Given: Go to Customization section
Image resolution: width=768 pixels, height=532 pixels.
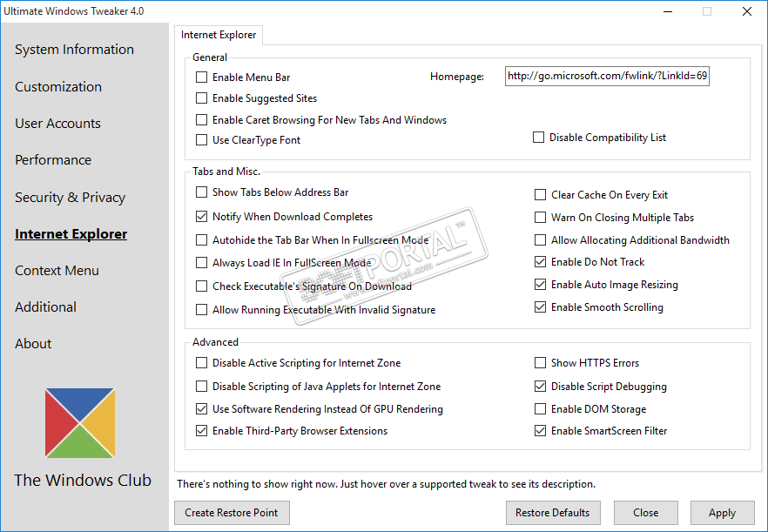Looking at the screenshot, I should (58, 87).
